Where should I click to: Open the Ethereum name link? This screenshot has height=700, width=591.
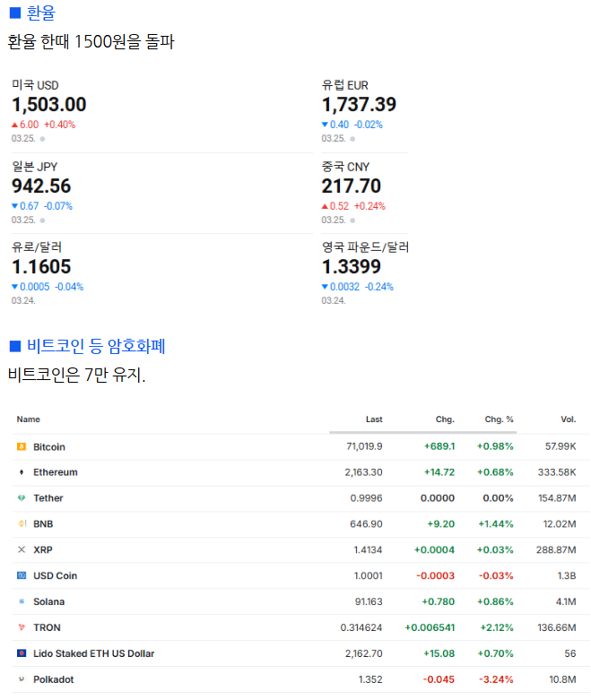tap(56, 472)
